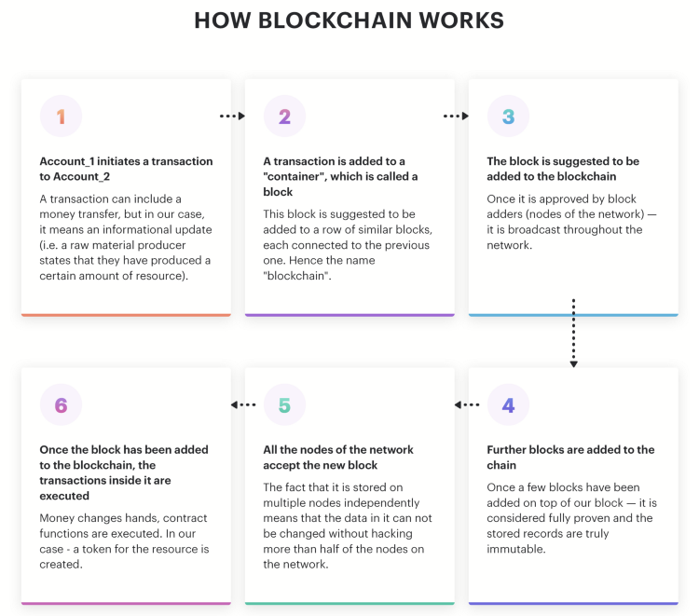Viewport: 699px width, 616px height.
Task: Click heading 'The block is suggested to be added'
Action: [563, 169]
